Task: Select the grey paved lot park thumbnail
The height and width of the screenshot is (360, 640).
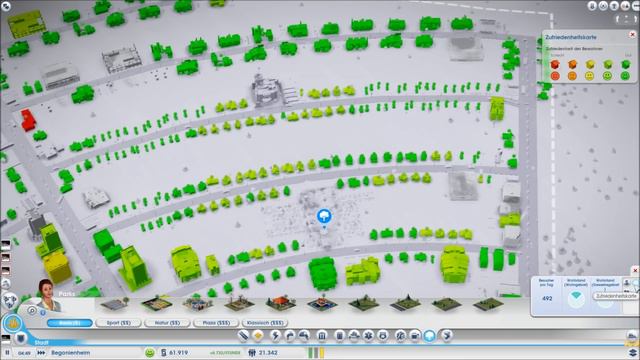Action: (x=115, y=304)
